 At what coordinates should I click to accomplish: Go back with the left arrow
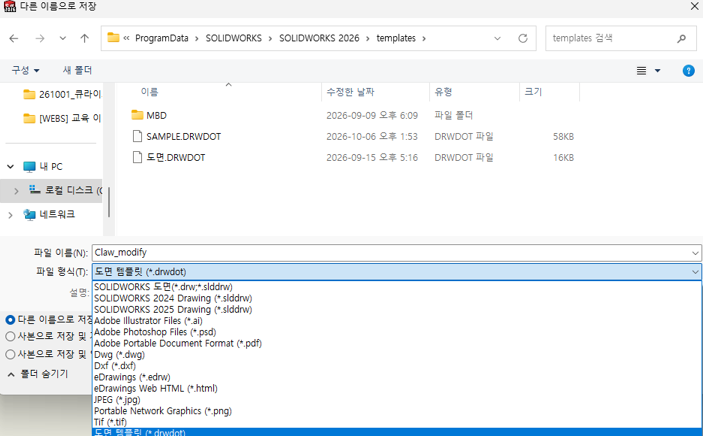[14, 39]
